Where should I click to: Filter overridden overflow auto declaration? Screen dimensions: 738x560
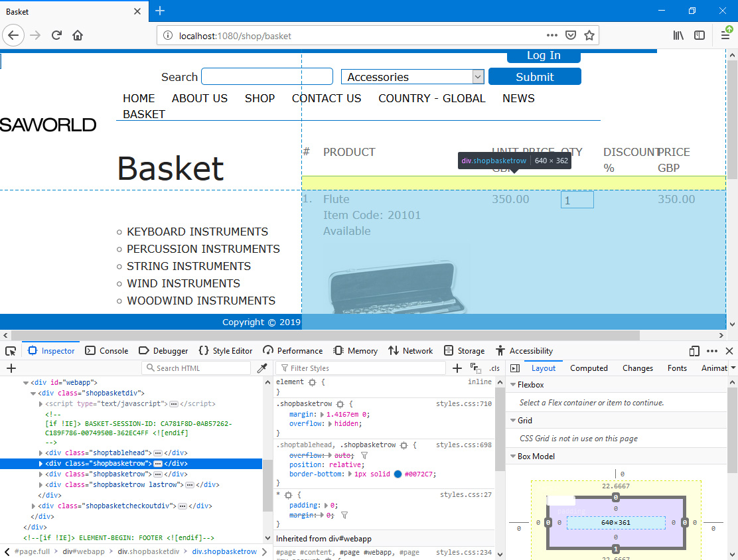point(364,456)
